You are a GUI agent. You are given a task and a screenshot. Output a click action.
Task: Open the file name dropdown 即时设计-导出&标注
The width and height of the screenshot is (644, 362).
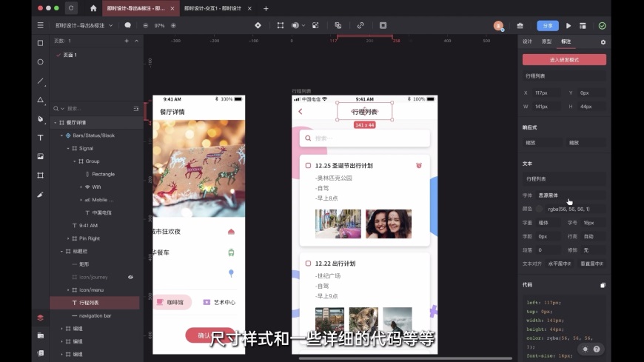tap(84, 25)
